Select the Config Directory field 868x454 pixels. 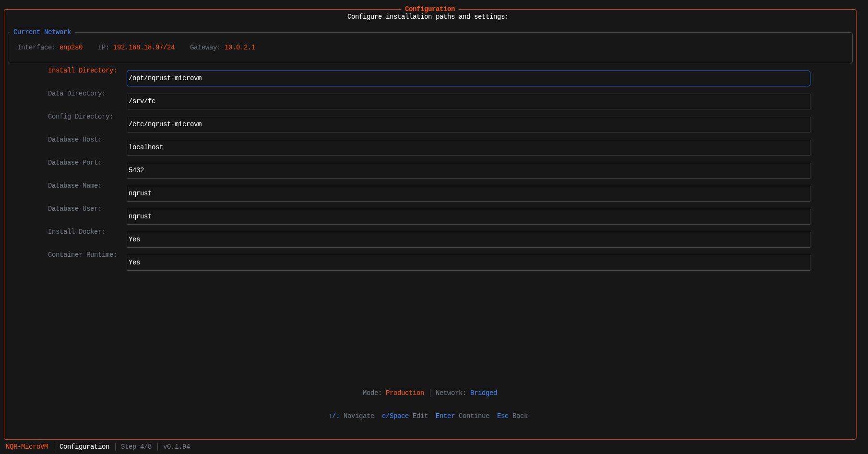[468, 124]
